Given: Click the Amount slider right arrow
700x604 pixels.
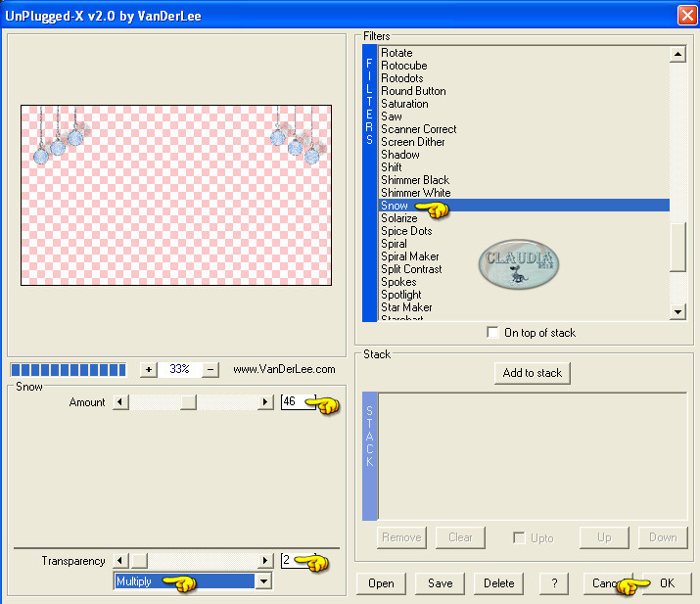Looking at the screenshot, I should (x=265, y=401).
